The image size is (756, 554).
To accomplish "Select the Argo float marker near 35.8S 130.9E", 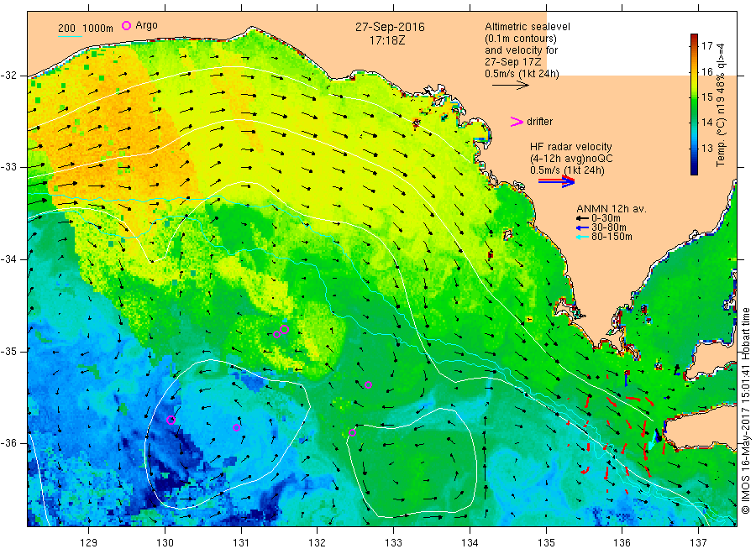I will [x=236, y=427].
